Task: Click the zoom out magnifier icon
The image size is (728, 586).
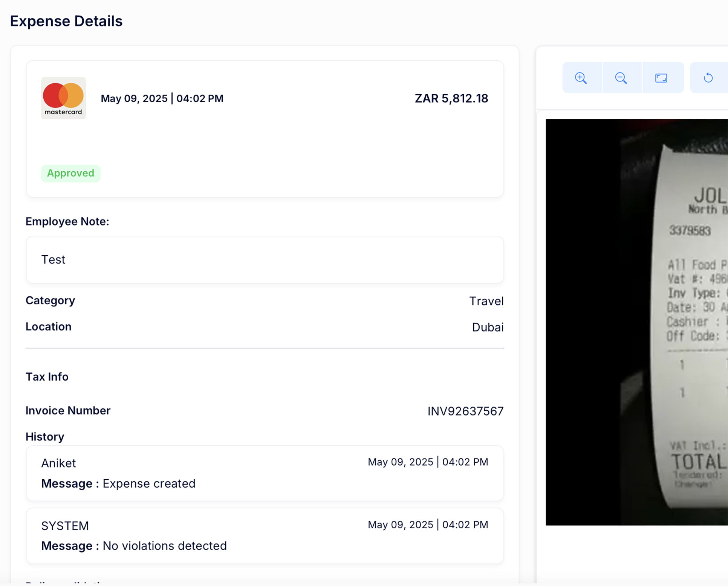Action: 621,78
